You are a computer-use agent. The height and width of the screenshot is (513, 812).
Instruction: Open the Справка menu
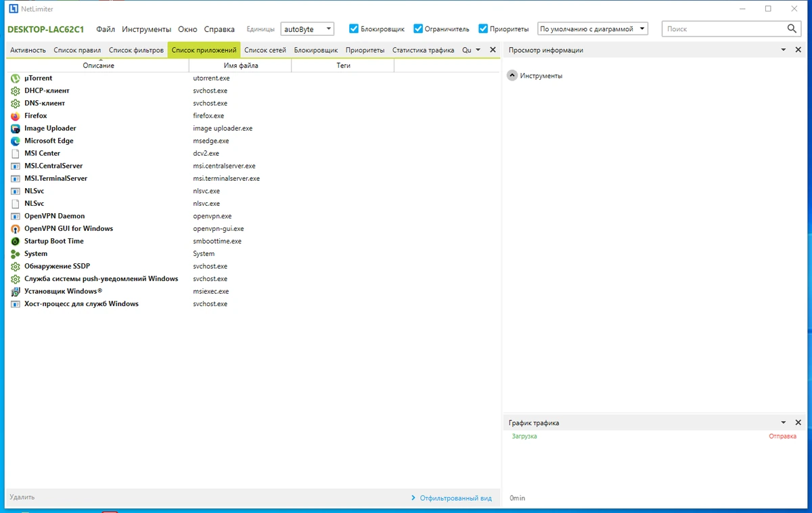tap(219, 29)
